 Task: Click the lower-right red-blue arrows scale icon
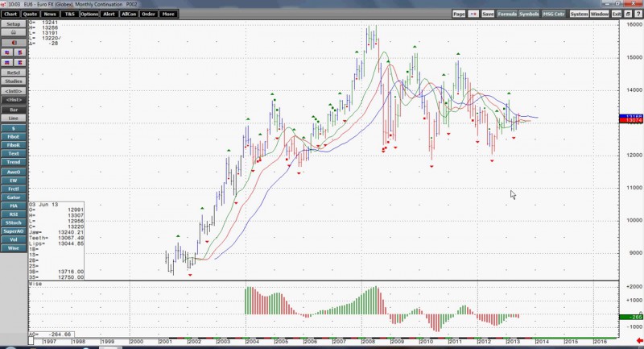(x=19, y=63)
